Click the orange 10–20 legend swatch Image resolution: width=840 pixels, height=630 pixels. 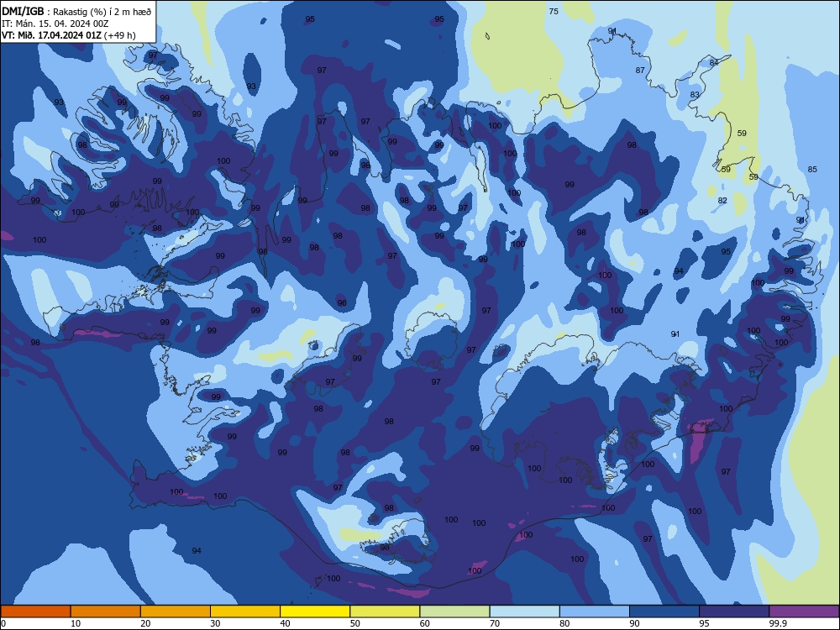pyautogui.click(x=106, y=612)
